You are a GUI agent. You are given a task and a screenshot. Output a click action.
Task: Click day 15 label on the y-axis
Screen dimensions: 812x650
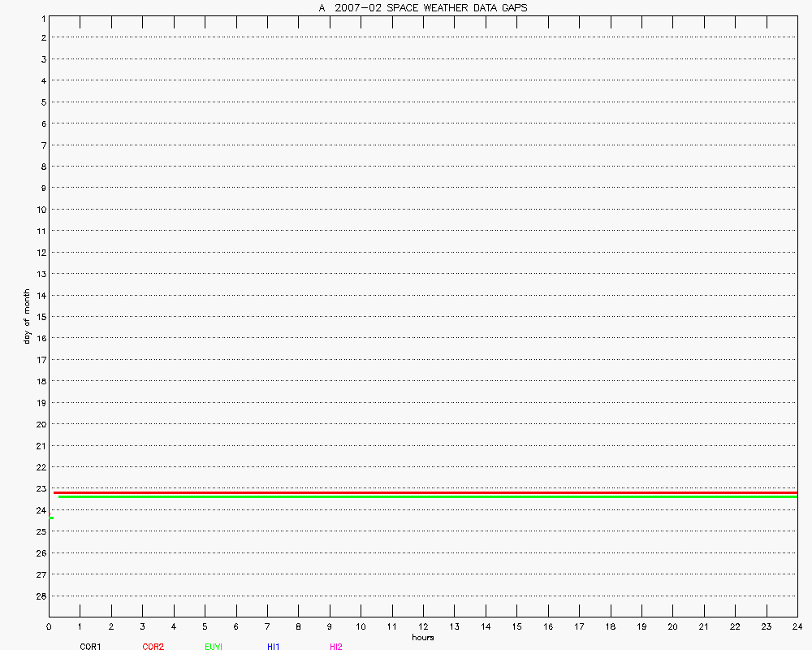pos(39,316)
